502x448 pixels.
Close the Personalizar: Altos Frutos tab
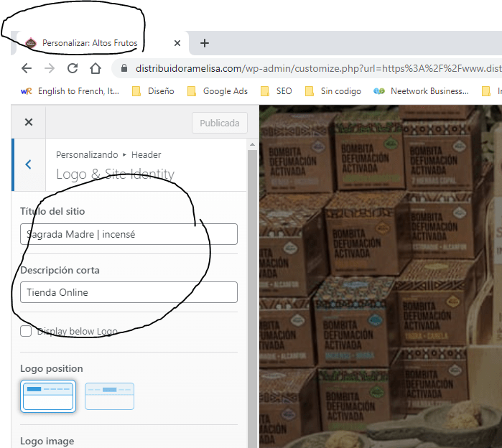tap(177, 43)
